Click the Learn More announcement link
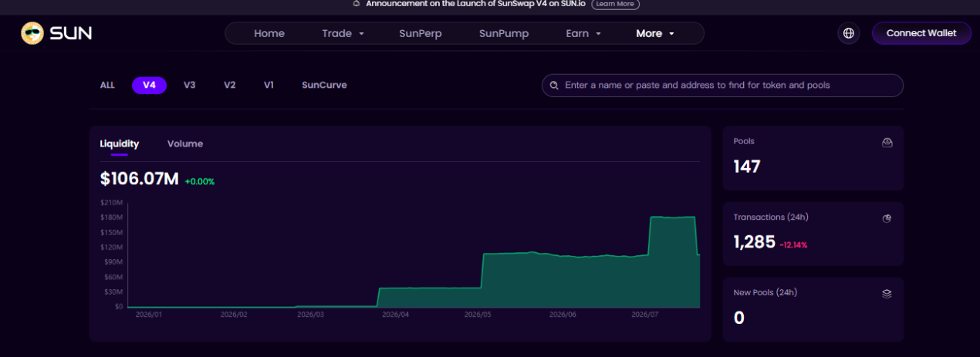This screenshot has width=980, height=357. (615, 4)
